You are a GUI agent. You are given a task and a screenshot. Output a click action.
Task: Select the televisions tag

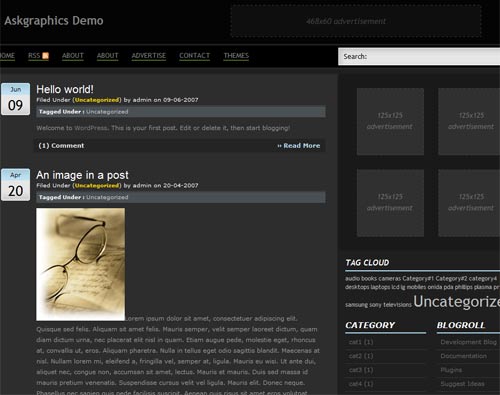(397, 305)
